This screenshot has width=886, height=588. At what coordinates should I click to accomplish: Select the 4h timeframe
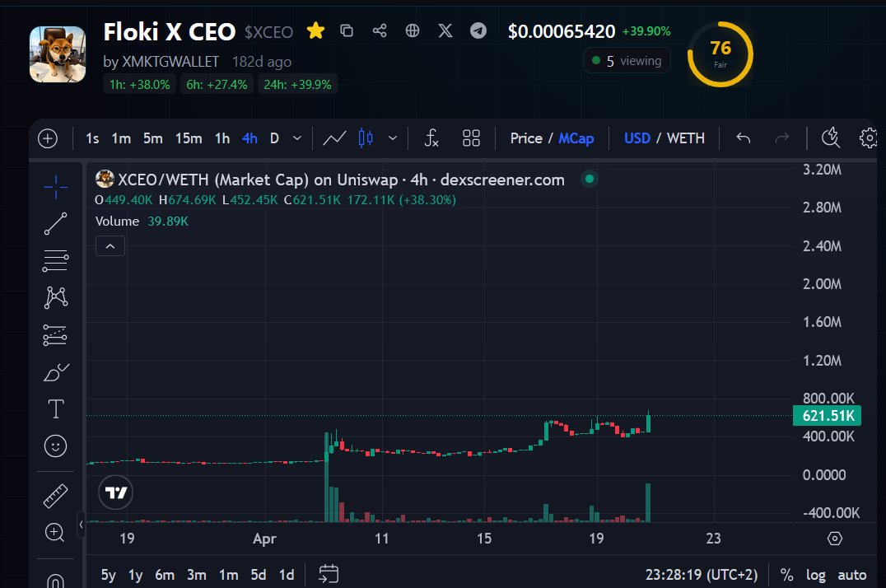point(249,138)
